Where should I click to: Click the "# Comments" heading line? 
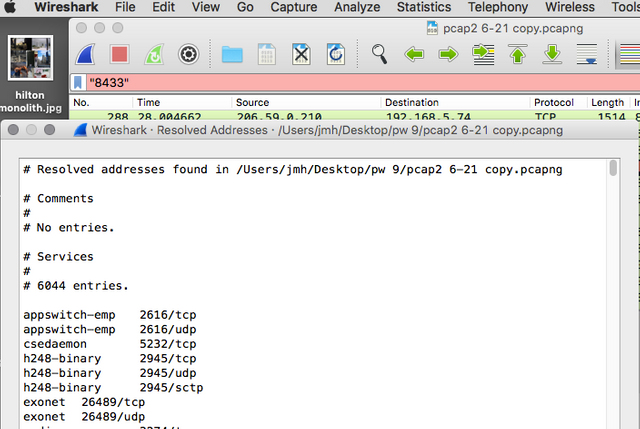[58, 198]
